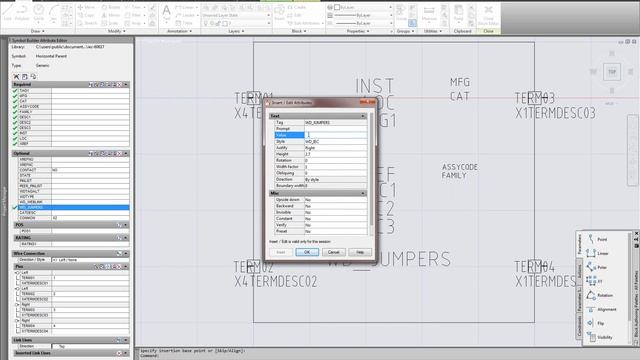Click the Prompt field in dialog
The width and height of the screenshot is (640, 360).
click(x=336, y=129)
